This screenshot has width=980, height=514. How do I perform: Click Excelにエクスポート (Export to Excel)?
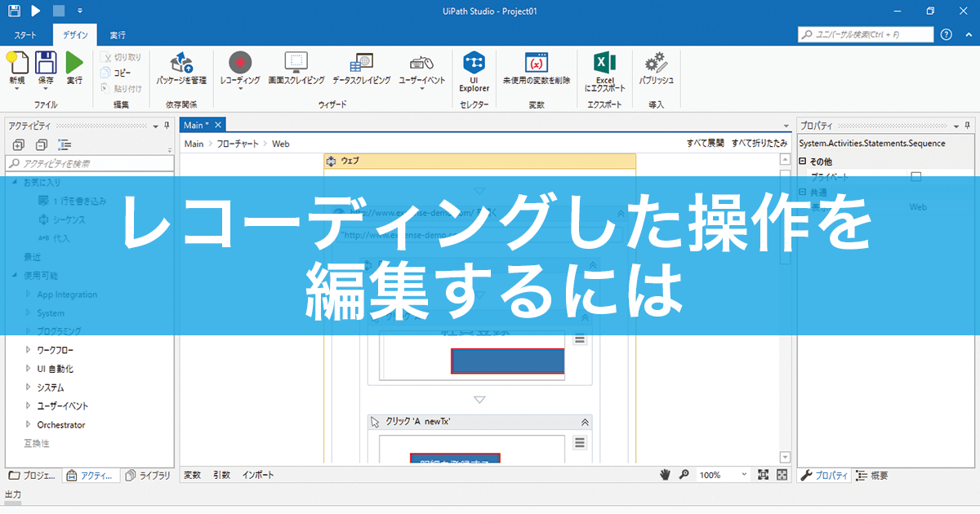click(x=604, y=71)
